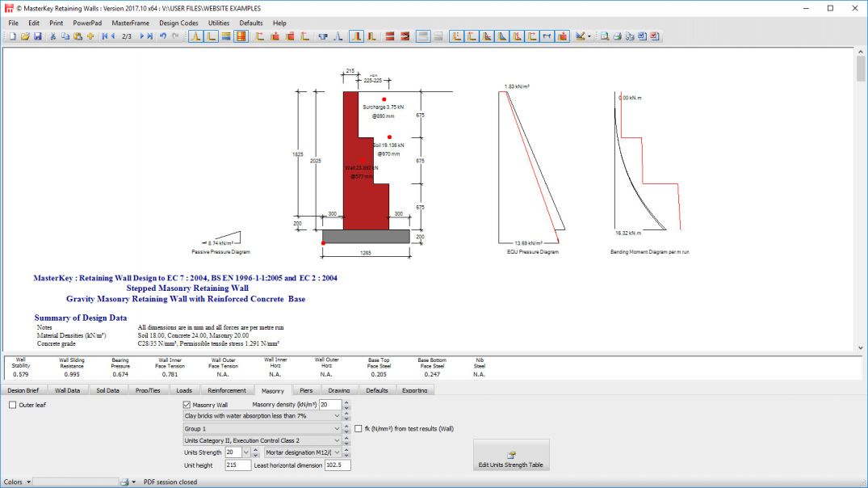Switch to the Reinforcement tab
Screen dimensions: 868x488
click(226, 390)
